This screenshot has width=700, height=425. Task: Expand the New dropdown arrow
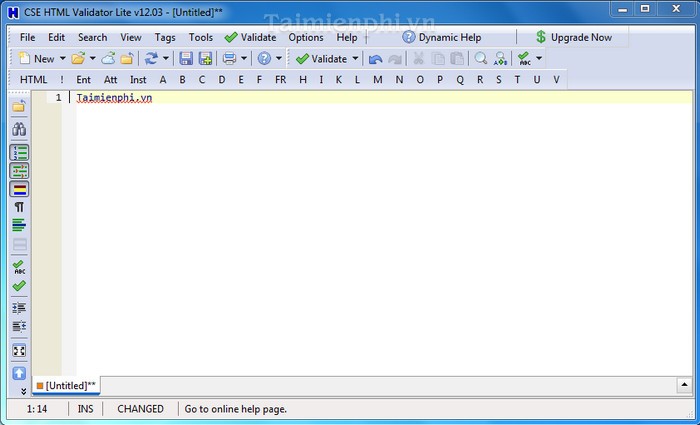[x=62, y=58]
